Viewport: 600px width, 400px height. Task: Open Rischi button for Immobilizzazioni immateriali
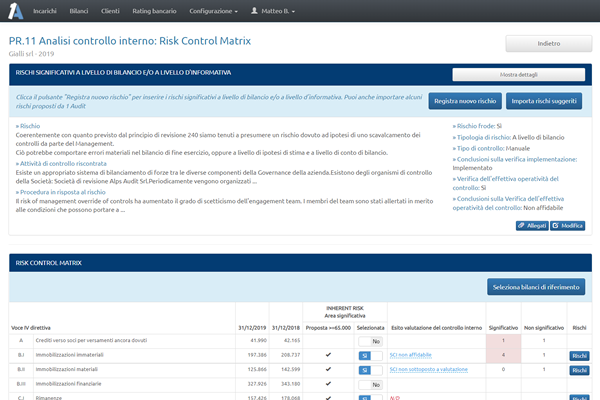(x=579, y=356)
